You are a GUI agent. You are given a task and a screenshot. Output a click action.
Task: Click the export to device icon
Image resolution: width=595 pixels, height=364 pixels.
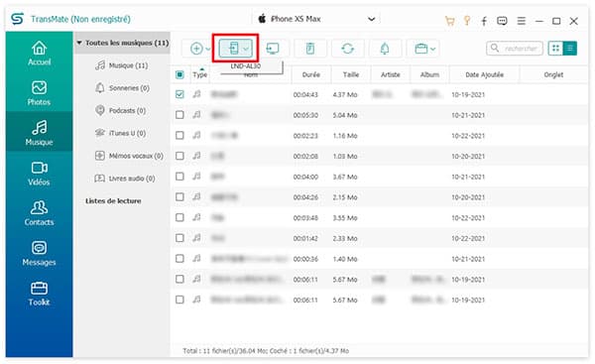(234, 49)
